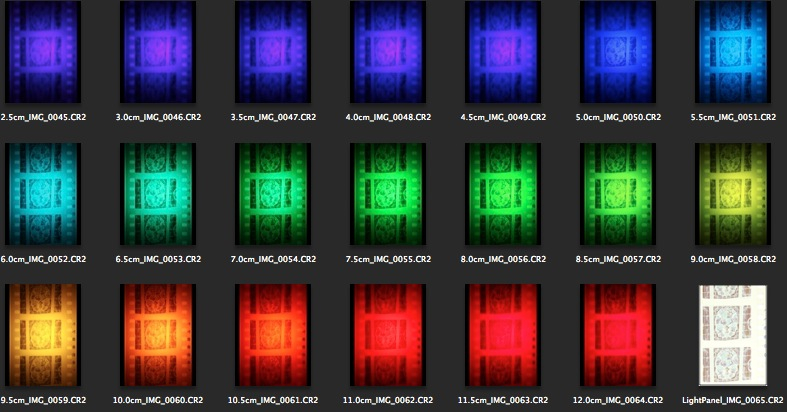787x412 pixels.
Task: Click the filename label 8.0cm_IMG_0056.CR2
Action: (503, 259)
